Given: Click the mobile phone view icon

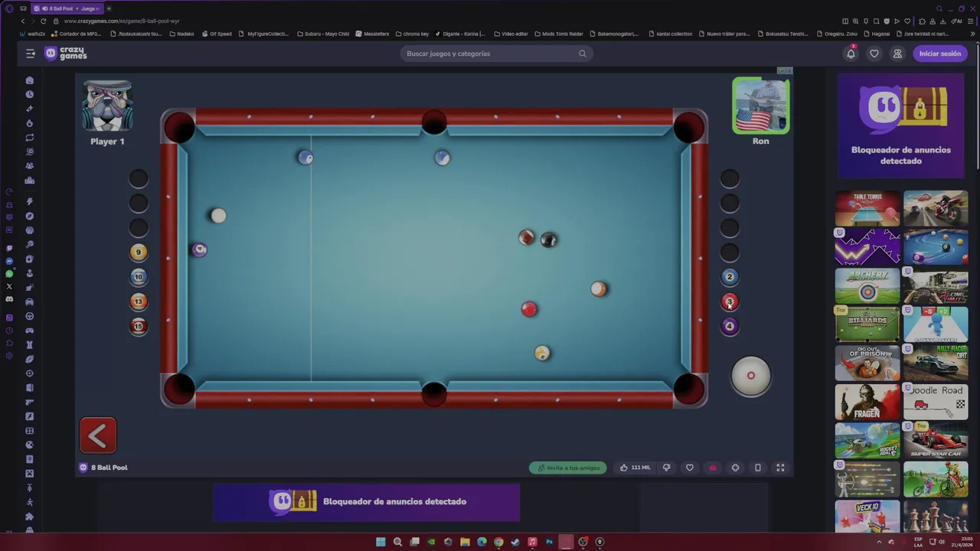Looking at the screenshot, I should click(758, 468).
